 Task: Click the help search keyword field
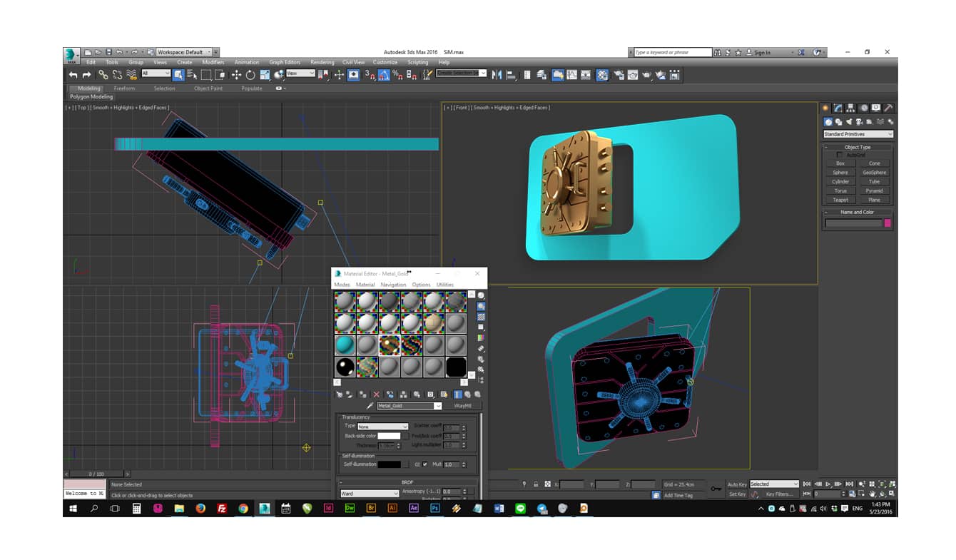(x=673, y=52)
